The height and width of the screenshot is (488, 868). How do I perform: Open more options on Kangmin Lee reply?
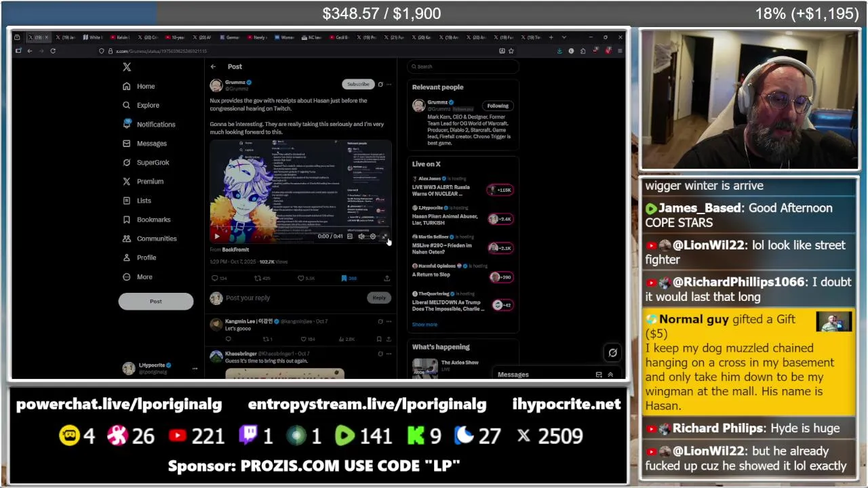(x=389, y=321)
